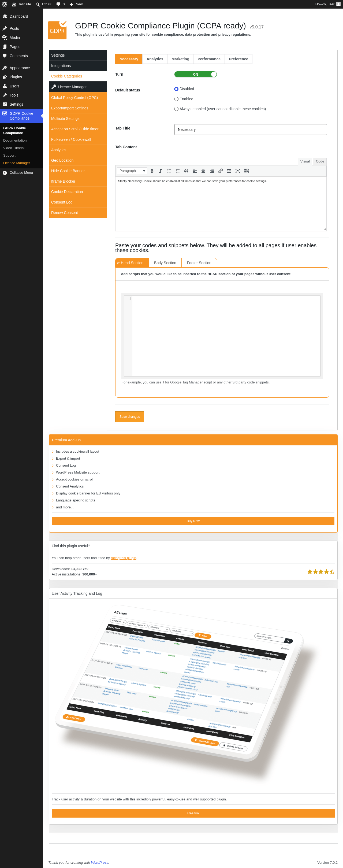Image resolution: width=343 pixels, height=868 pixels.
Task: Select the Always enabled radio option
Action: tap(176, 109)
